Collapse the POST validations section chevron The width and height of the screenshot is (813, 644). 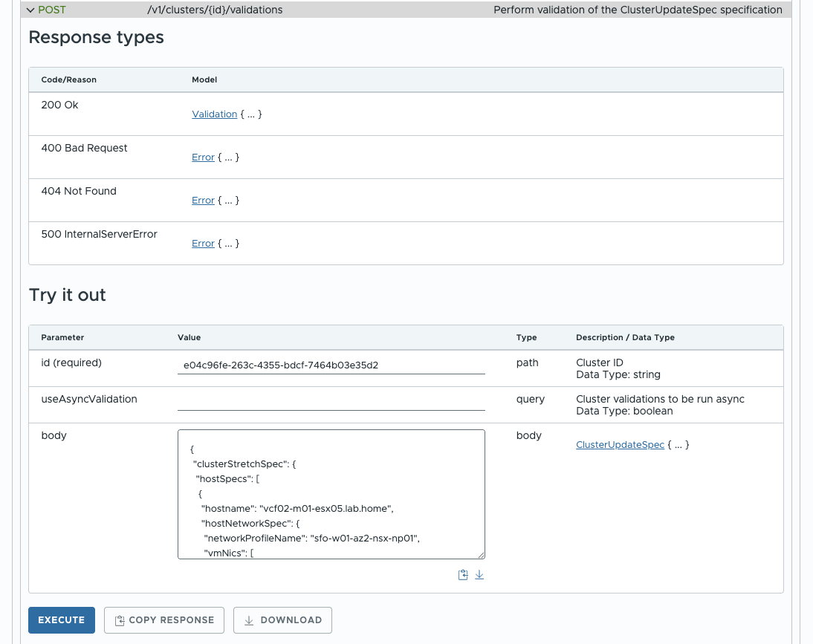(30, 10)
